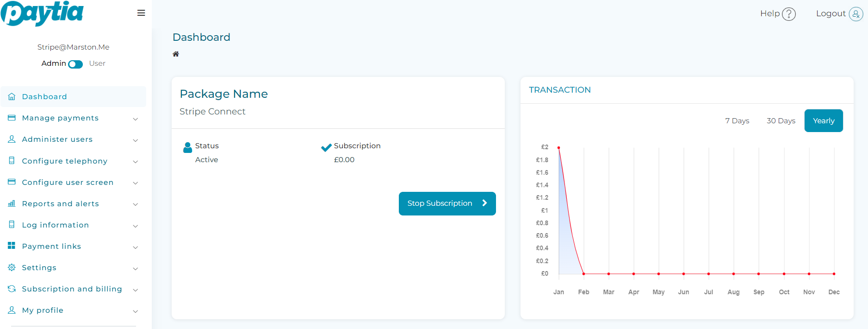Click the Help question mark icon
Image resolution: width=868 pixels, height=329 pixels.
(789, 14)
